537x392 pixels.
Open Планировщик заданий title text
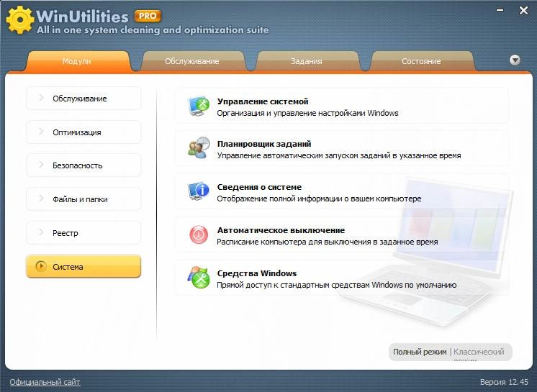(264, 144)
